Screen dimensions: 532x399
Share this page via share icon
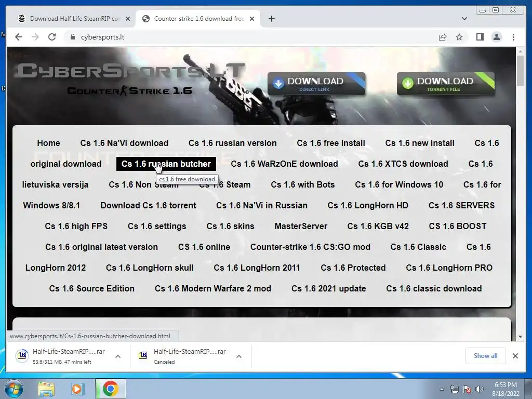point(443,37)
